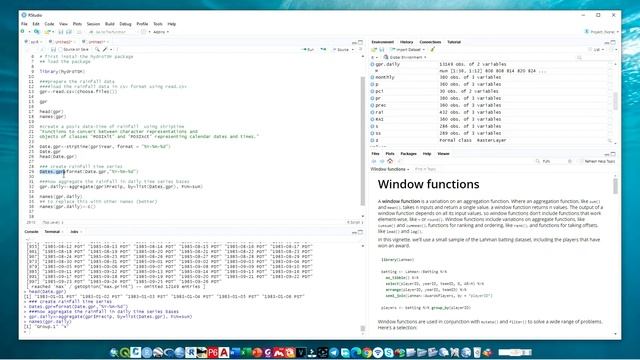
Task: Maximize the Environment pane
Action: [x=613, y=42]
